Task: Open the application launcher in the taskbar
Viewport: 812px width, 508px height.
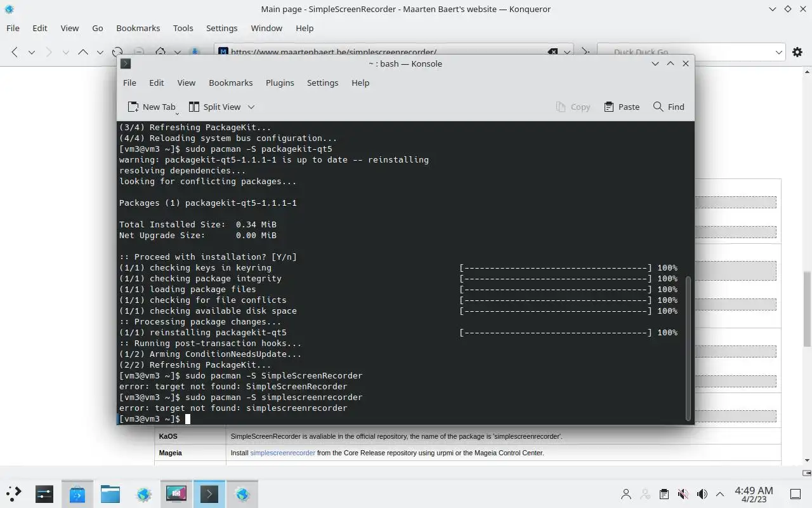Action: coord(13,493)
